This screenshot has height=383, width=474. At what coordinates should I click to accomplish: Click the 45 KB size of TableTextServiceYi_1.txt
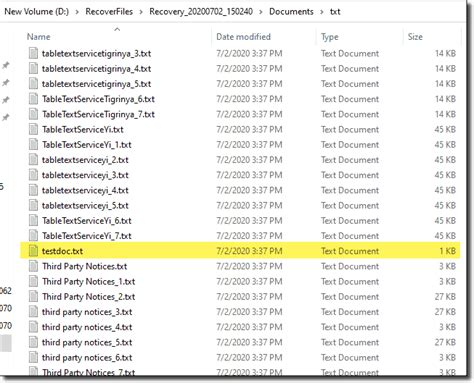click(x=445, y=145)
